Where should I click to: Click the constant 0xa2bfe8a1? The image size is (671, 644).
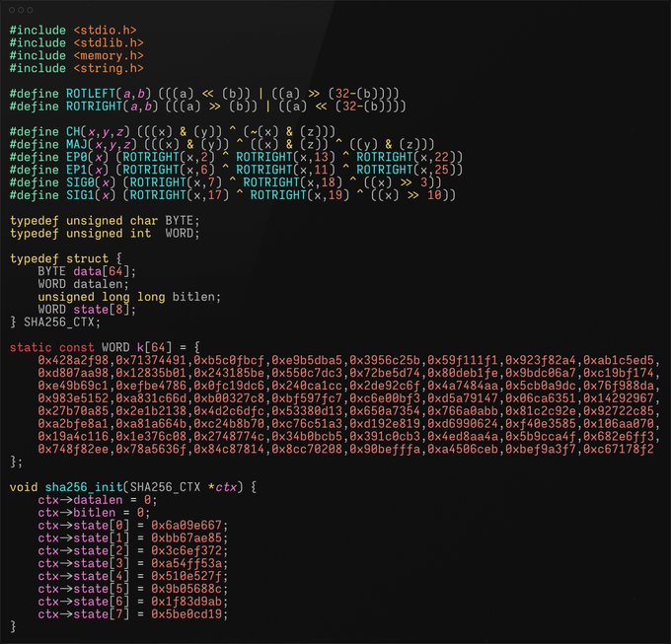(x=73, y=424)
